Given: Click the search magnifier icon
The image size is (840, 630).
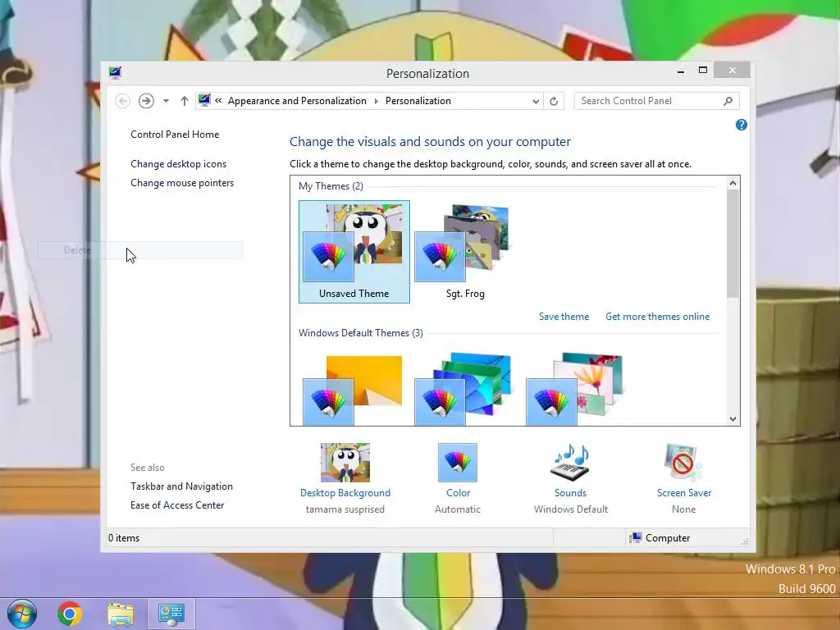Looking at the screenshot, I should click(728, 101).
